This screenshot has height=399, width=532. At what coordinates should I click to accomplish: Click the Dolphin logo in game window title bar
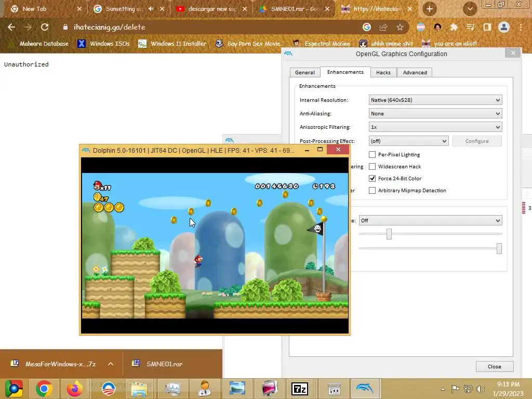(86, 150)
